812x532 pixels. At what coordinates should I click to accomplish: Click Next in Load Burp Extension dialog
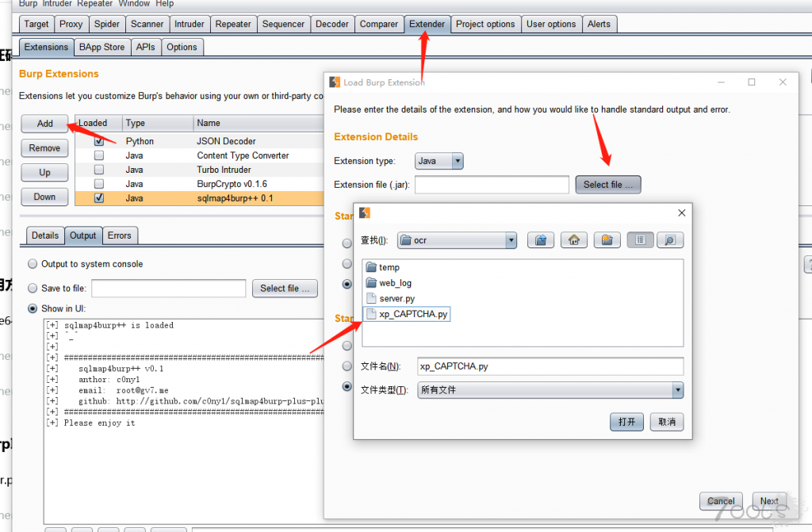[x=769, y=501]
